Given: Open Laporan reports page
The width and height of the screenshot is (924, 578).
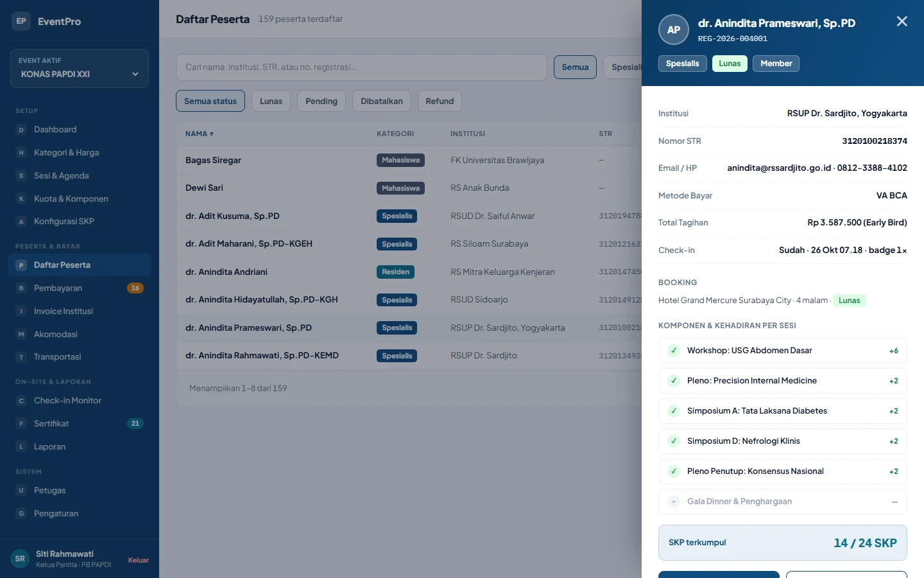Looking at the screenshot, I should point(80,447).
